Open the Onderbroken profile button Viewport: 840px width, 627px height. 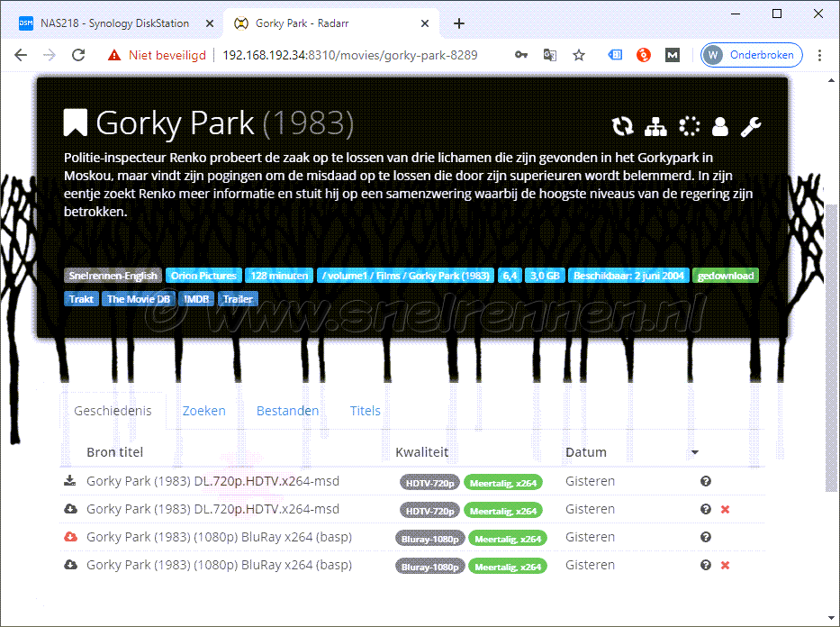click(x=751, y=55)
